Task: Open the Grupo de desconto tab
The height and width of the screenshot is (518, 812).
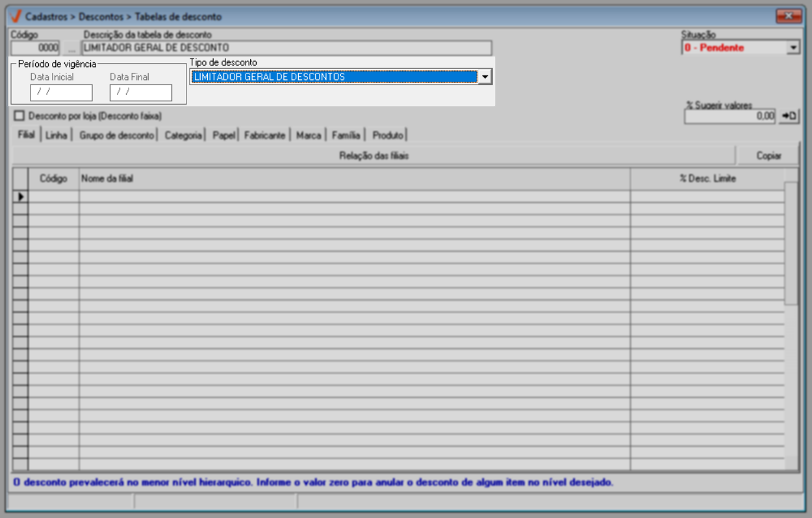Action: (117, 136)
